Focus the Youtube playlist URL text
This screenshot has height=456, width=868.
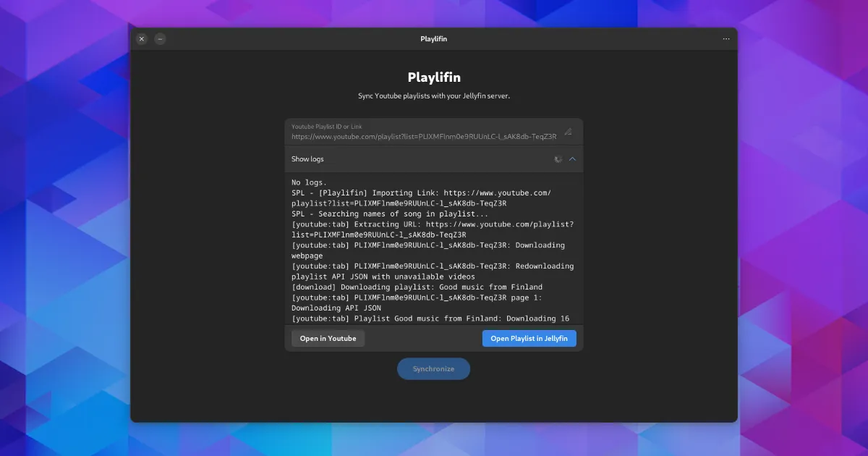tap(424, 137)
